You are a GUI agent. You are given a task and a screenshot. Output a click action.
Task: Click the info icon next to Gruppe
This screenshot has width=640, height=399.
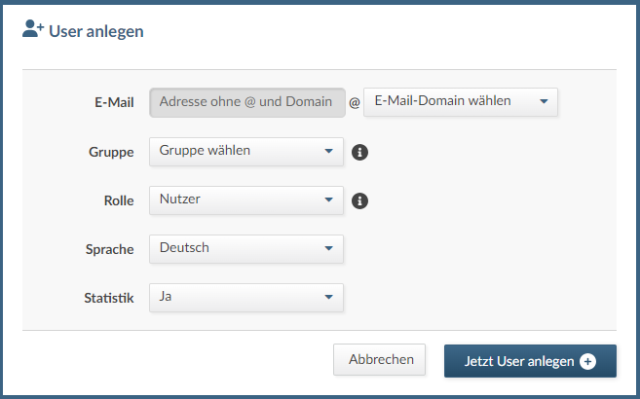click(x=360, y=152)
